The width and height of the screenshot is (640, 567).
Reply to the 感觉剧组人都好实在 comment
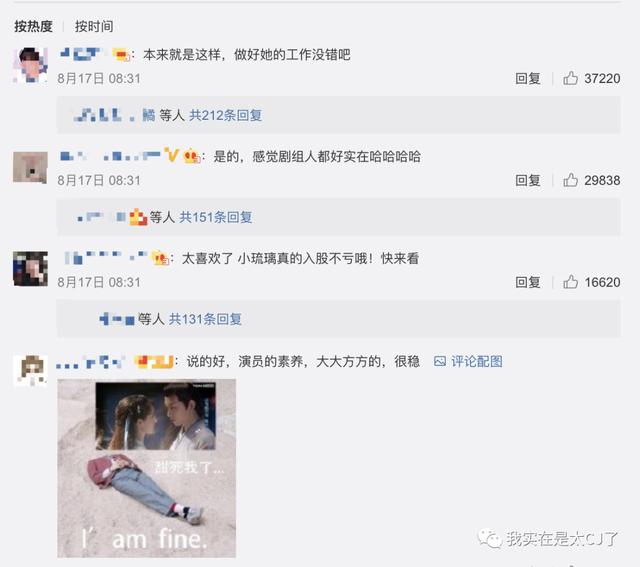528,180
